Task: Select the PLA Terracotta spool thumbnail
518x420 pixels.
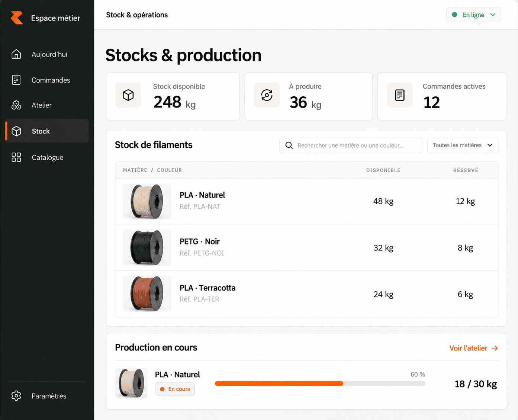Action: coord(147,294)
